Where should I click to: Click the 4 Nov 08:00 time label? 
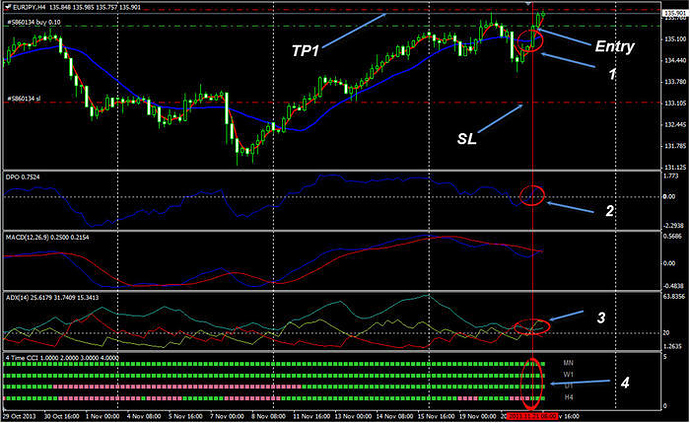pyautogui.click(x=144, y=416)
